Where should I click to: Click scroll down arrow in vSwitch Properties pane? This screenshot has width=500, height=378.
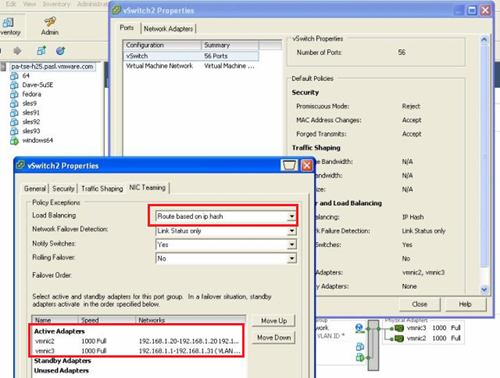(x=484, y=289)
